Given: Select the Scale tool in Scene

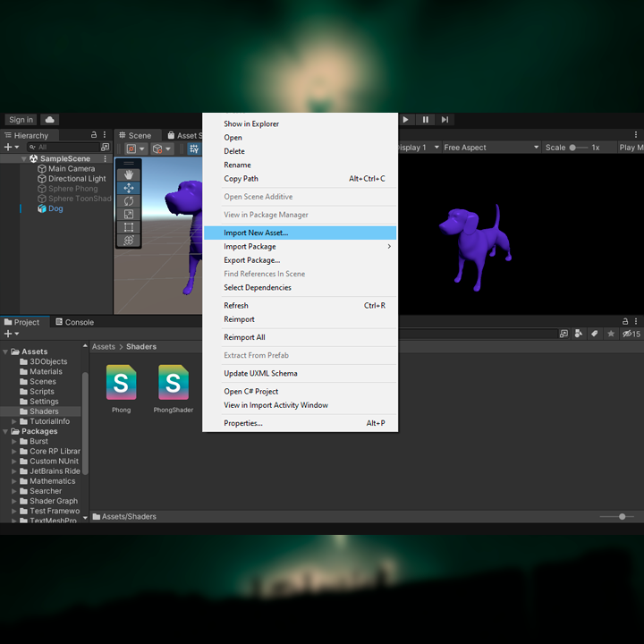Looking at the screenshot, I should (129, 215).
